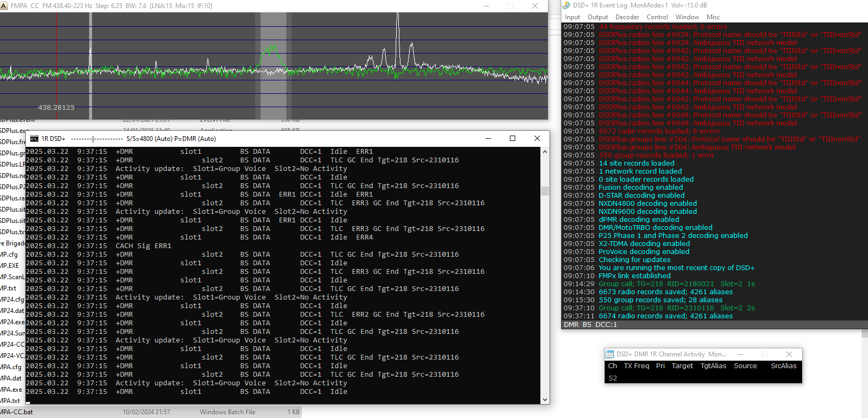Click the 'Windows Batch File' type cell

click(228, 412)
